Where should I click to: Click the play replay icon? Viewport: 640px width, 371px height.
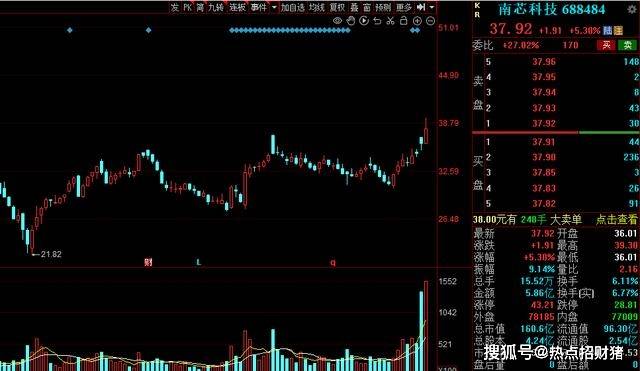click(x=364, y=20)
